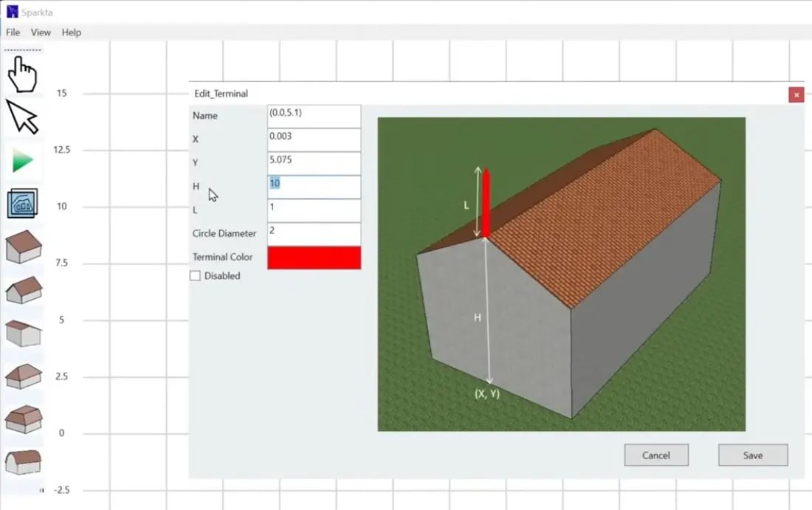812x510 pixels.
Task: Click the Cancel button
Action: pos(656,455)
